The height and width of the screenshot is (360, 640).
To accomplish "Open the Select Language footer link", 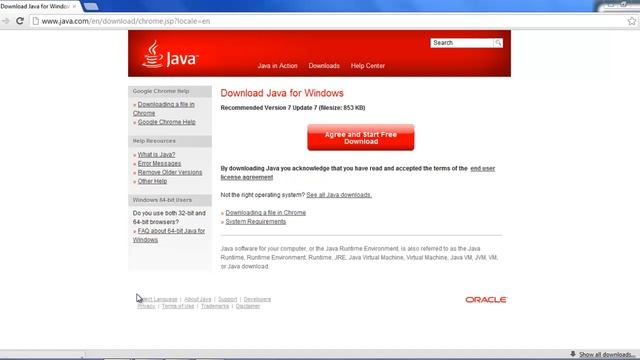I will click(158, 299).
